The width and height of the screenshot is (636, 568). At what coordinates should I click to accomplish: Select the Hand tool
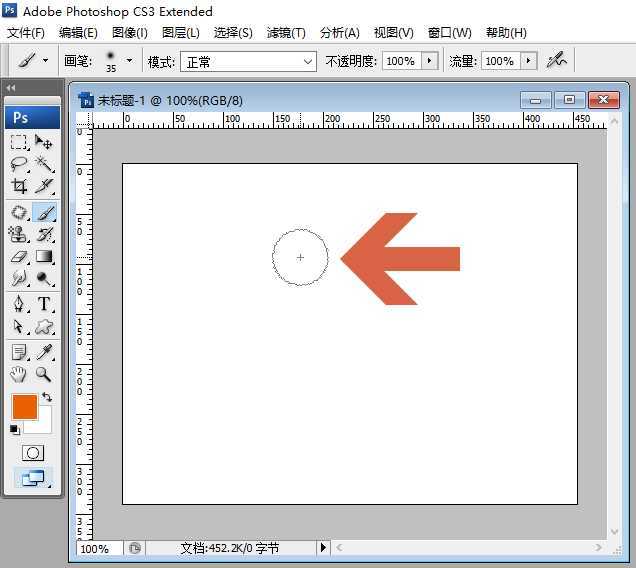[x=19, y=374]
